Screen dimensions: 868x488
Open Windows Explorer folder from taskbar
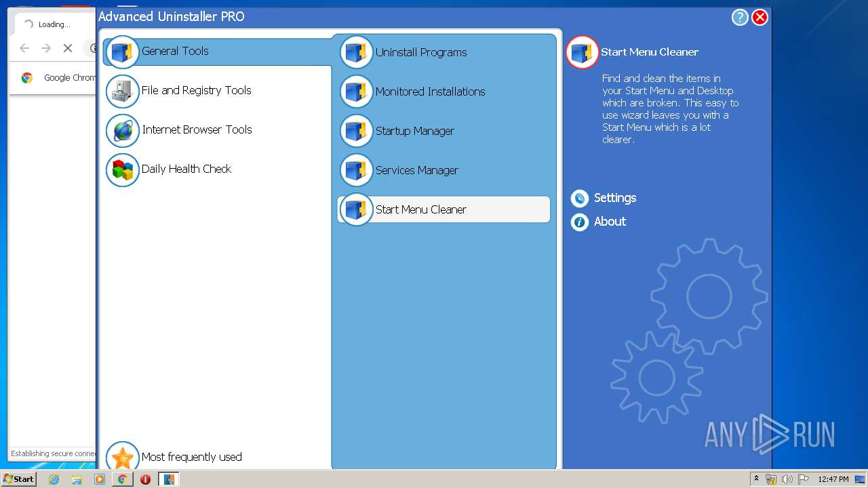tap(77, 479)
